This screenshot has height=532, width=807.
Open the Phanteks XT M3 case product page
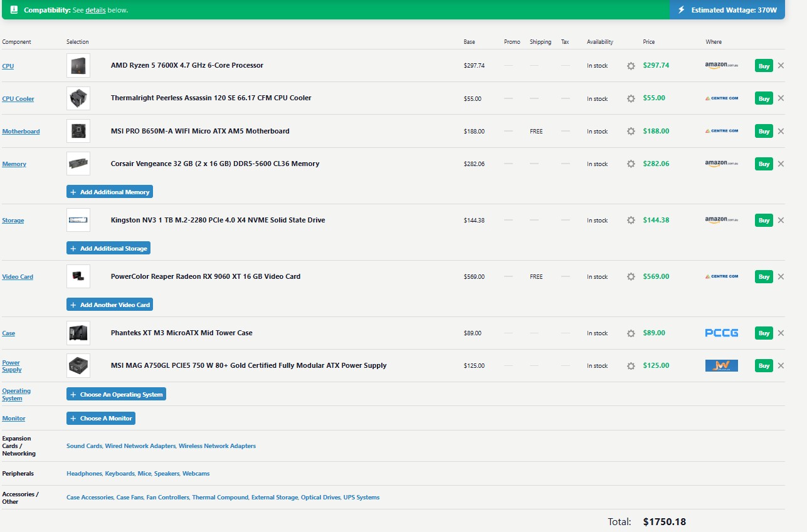point(182,333)
